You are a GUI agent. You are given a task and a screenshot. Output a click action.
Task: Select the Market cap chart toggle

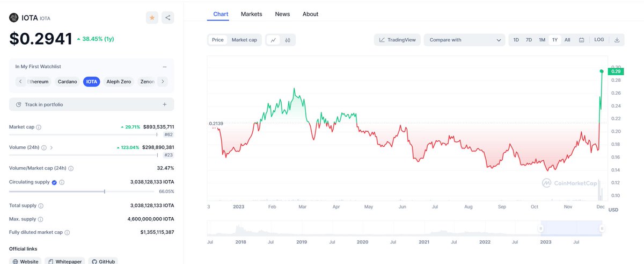244,40
